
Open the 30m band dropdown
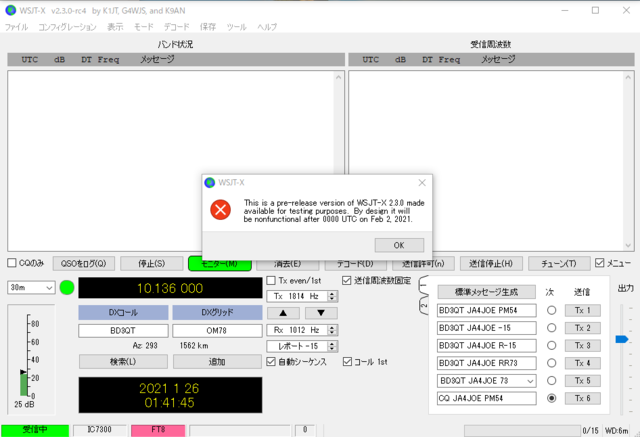[x=31, y=288]
